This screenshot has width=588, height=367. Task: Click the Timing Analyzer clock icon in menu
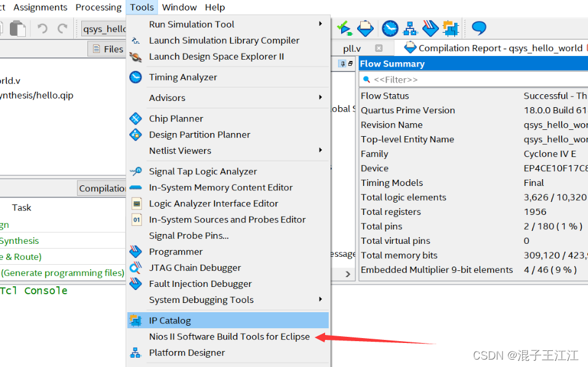point(135,77)
